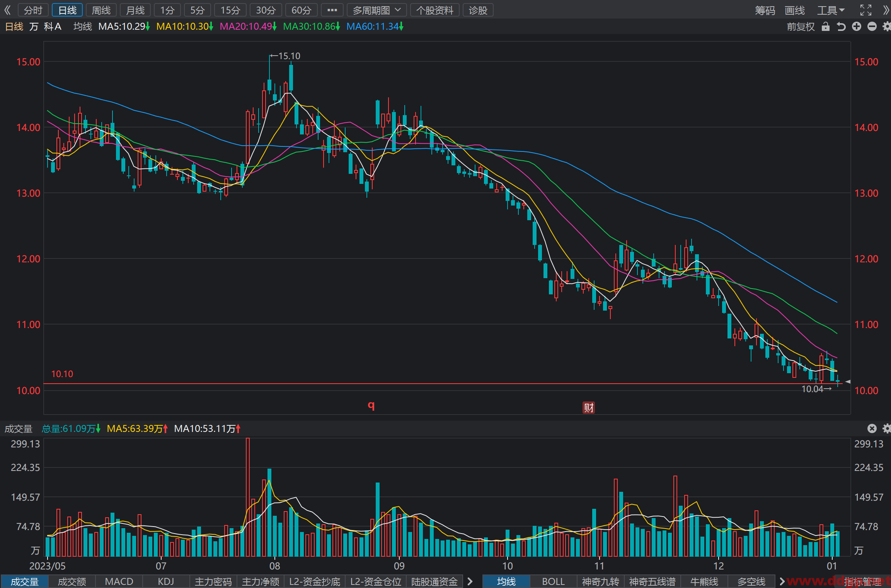Select 成交额 turnover tab
The height and width of the screenshot is (588, 891).
pos(72,581)
